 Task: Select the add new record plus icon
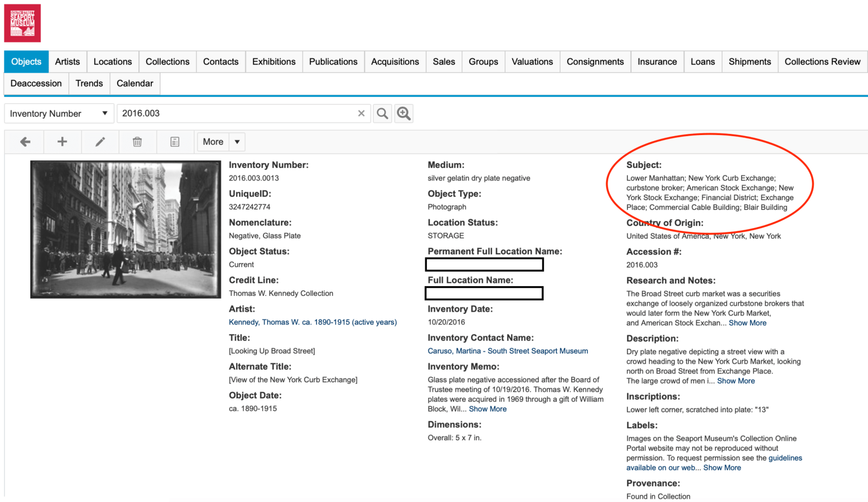click(x=62, y=141)
